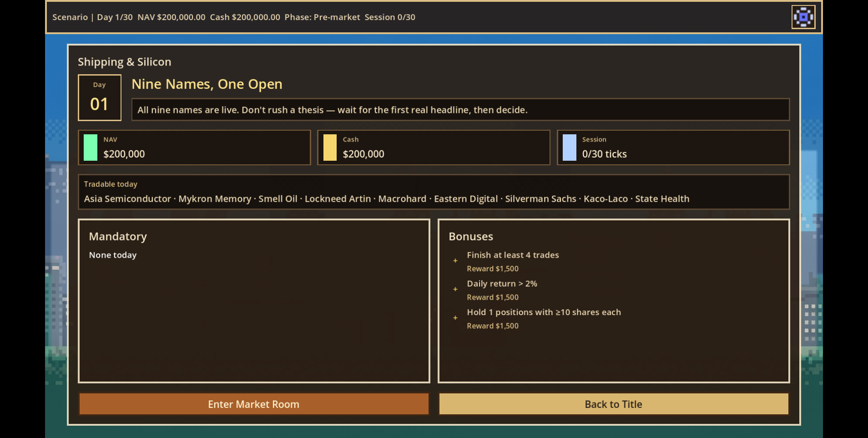Click Enter Market Room button
This screenshot has height=438, width=868.
point(254,404)
